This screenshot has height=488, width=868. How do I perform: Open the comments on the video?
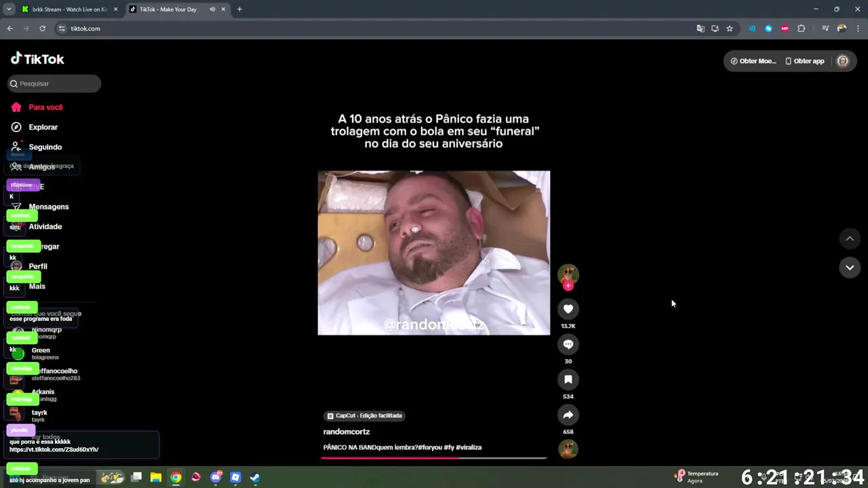pyautogui.click(x=568, y=344)
